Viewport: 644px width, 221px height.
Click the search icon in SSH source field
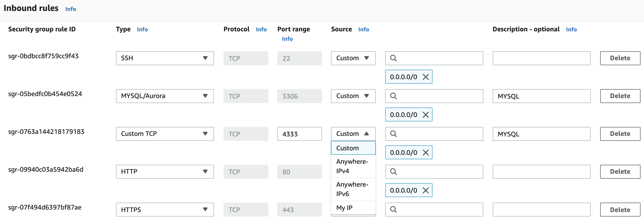click(x=393, y=58)
